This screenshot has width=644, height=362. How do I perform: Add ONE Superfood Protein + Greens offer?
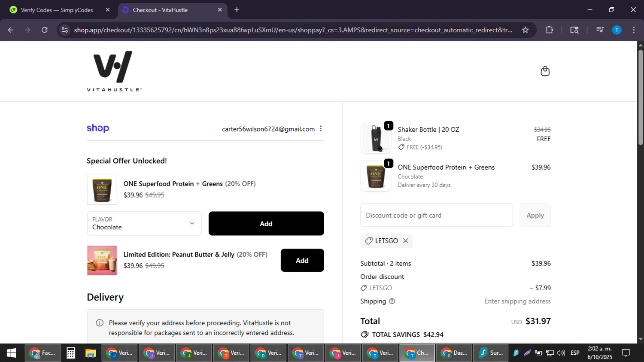pos(266,223)
